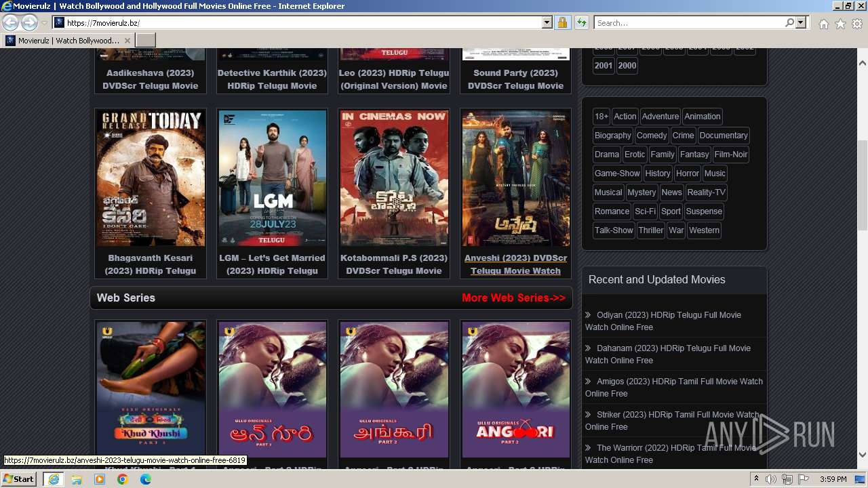The height and width of the screenshot is (488, 868).
Task: Select the Movierulz browser tab
Action: [68, 41]
